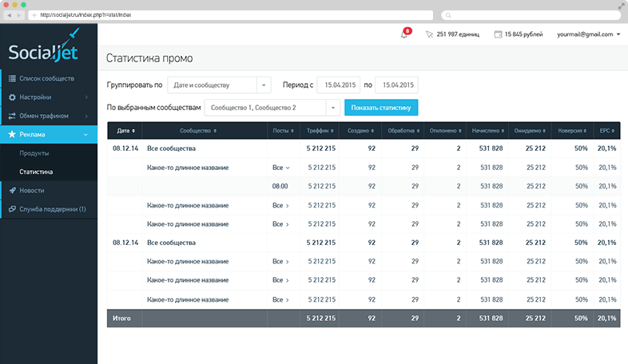Sort the table by Трафик column
This screenshot has height=364, width=628.
(x=320, y=130)
